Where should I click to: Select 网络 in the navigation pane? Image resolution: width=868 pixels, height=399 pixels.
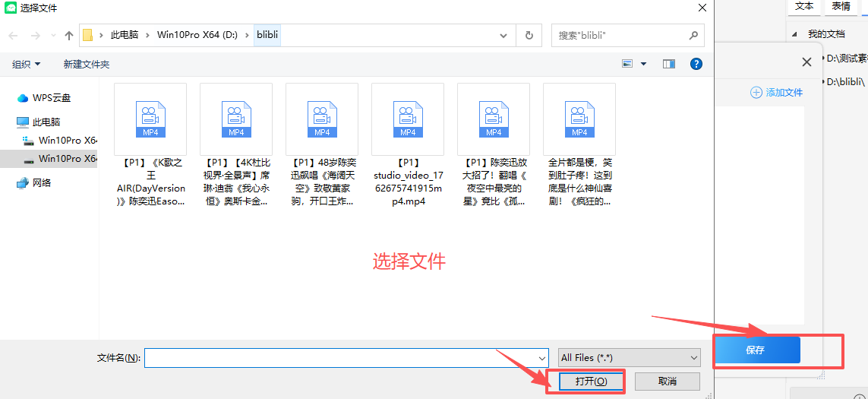[x=43, y=182]
